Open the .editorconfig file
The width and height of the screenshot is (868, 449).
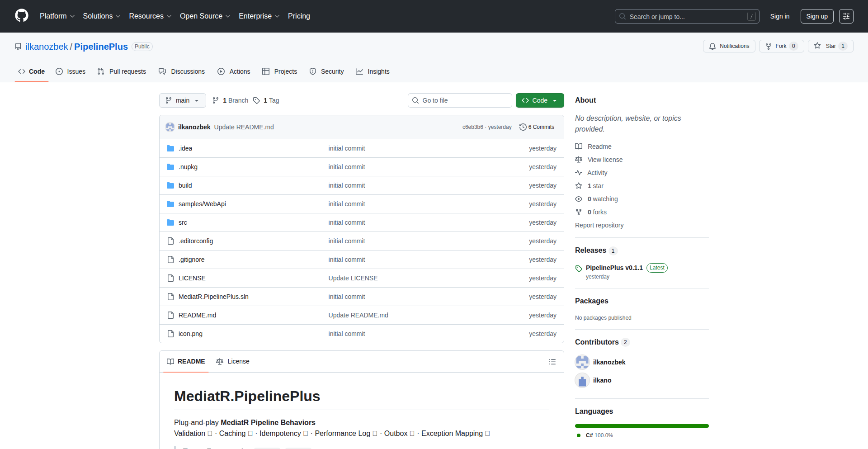pyautogui.click(x=196, y=241)
